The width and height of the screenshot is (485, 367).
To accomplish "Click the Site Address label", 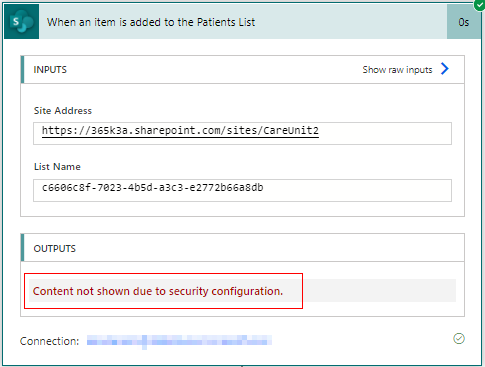I will [63, 110].
